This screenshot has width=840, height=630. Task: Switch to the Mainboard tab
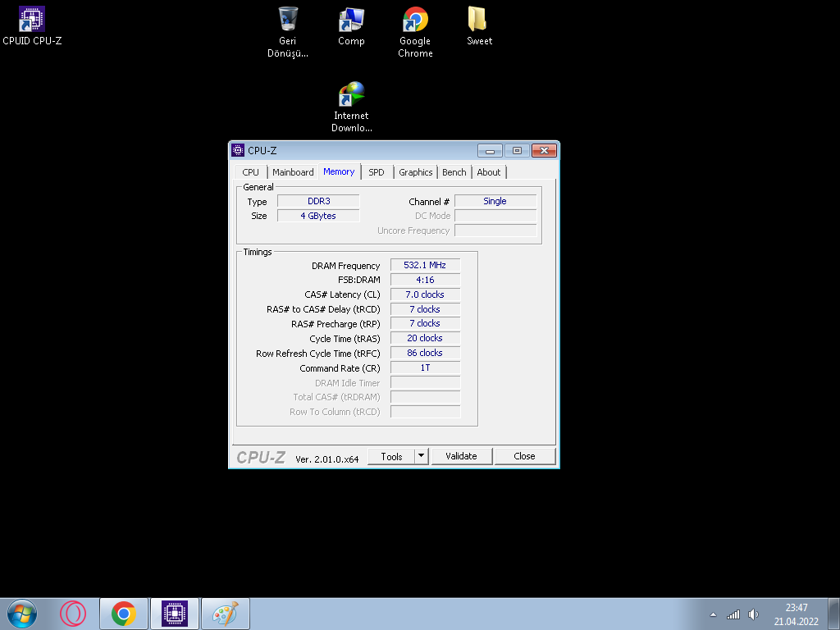pyautogui.click(x=293, y=172)
